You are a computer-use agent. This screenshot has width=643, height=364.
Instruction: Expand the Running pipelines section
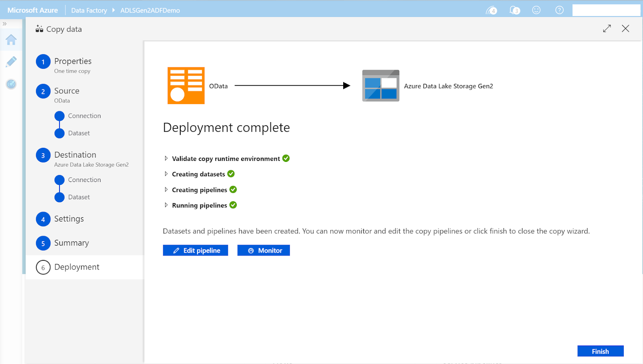[167, 205]
